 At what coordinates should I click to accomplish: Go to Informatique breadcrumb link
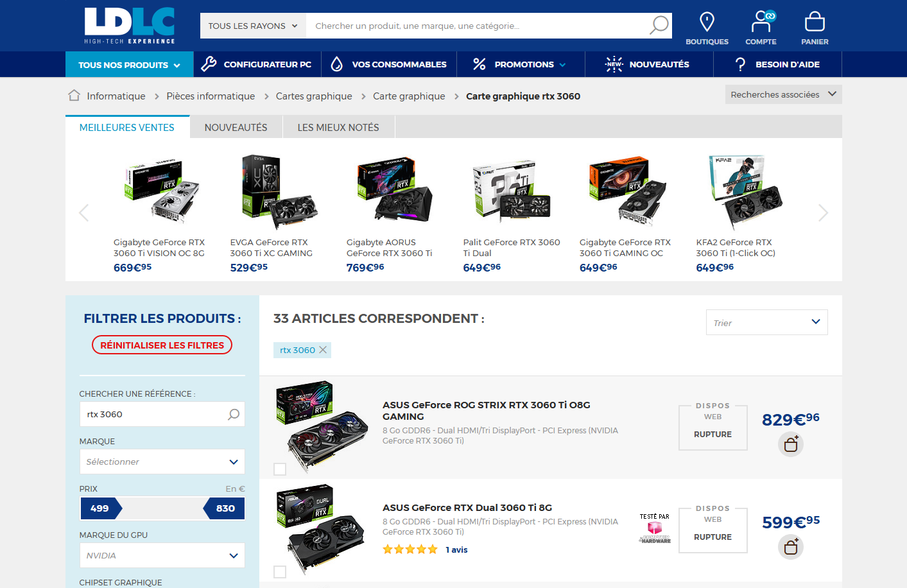pyautogui.click(x=116, y=96)
